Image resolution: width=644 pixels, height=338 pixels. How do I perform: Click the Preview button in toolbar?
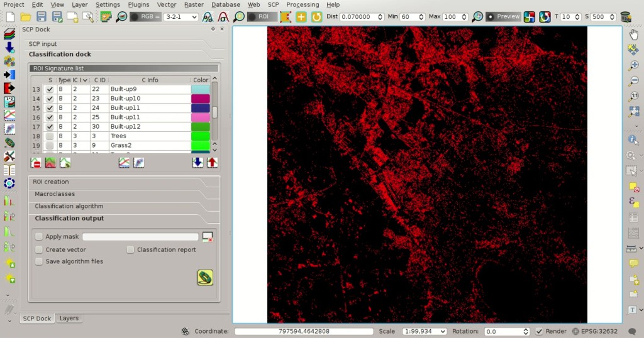[503, 16]
